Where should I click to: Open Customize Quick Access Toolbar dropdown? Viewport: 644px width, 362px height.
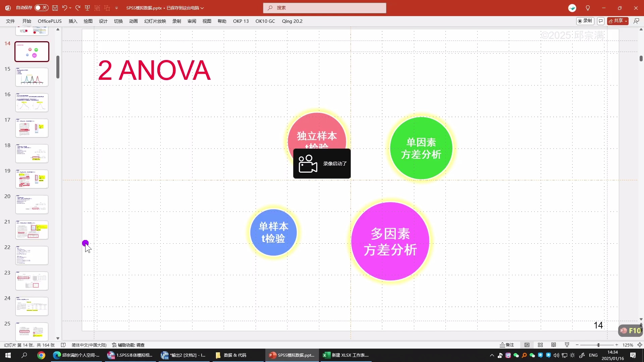click(116, 8)
